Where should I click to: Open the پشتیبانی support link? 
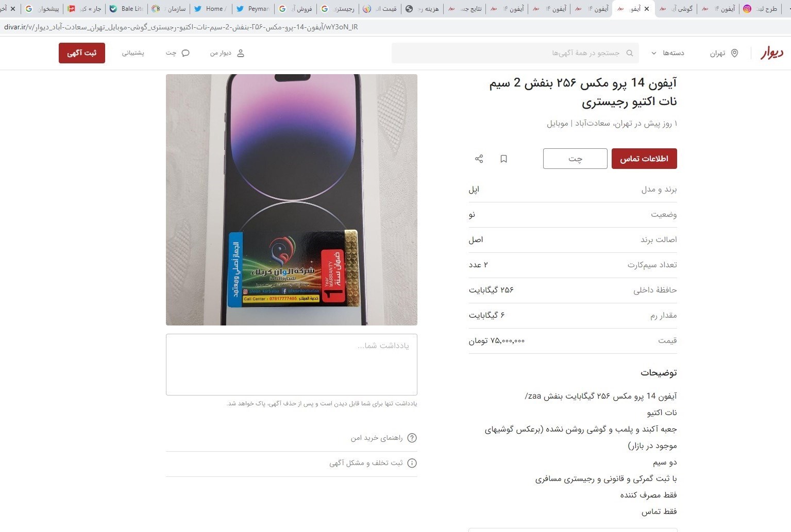pos(133,53)
